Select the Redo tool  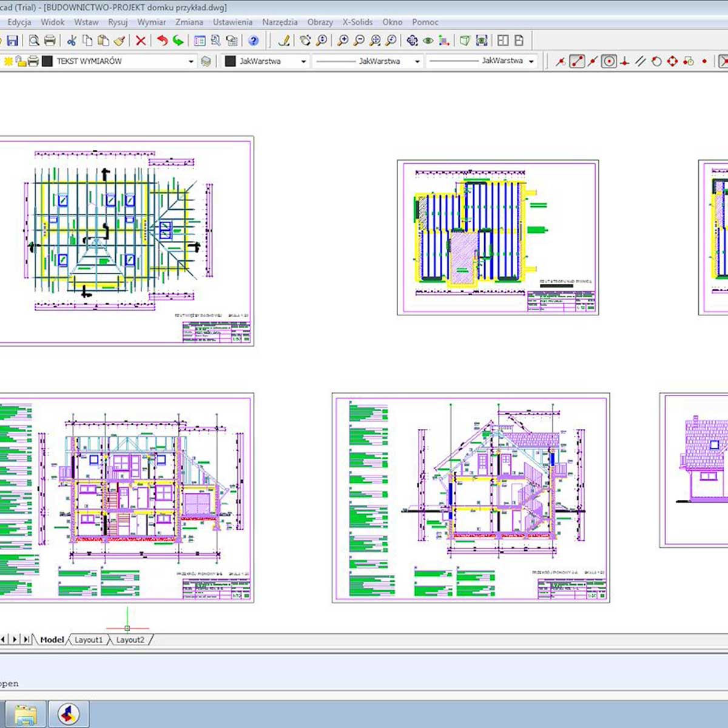[x=177, y=40]
